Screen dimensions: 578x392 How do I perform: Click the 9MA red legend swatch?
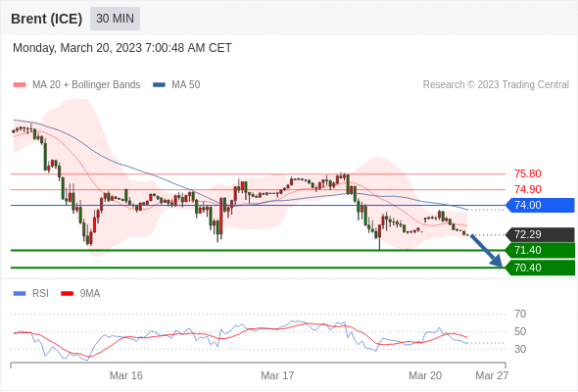[67, 294]
